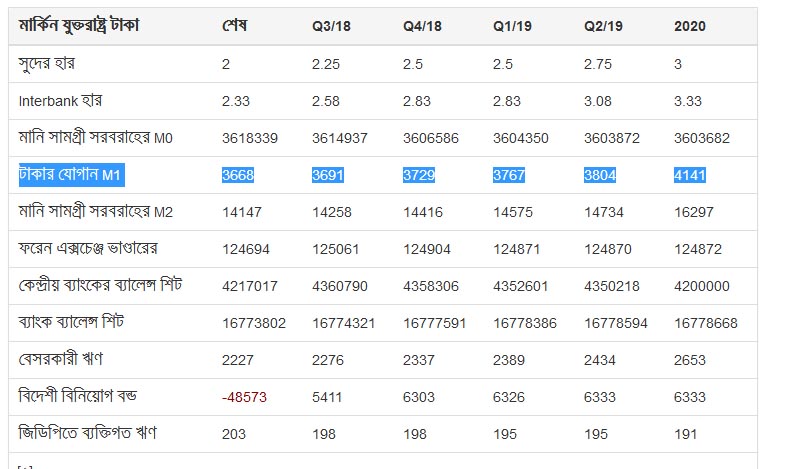Open the Interbank হার row link
The image size is (785, 469).
coord(60,101)
